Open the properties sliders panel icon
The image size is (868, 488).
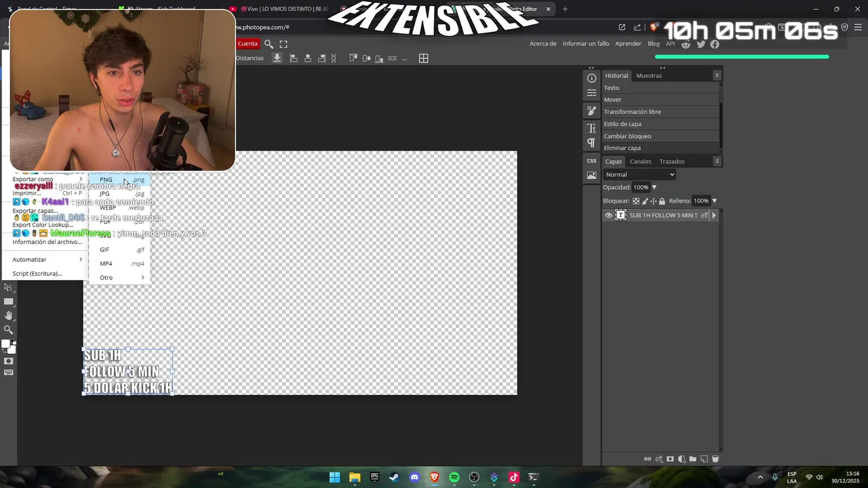tap(591, 92)
